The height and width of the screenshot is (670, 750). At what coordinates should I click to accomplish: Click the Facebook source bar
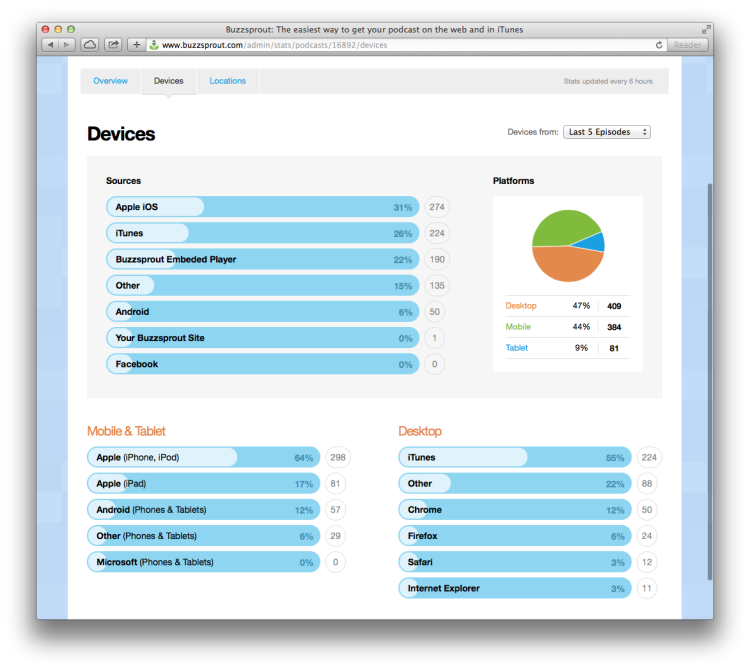click(x=263, y=364)
